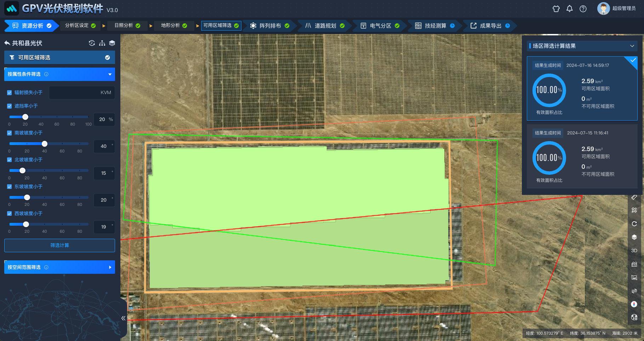644x341 pixels.
Task: Open the notifications bell
Action: tap(569, 9)
